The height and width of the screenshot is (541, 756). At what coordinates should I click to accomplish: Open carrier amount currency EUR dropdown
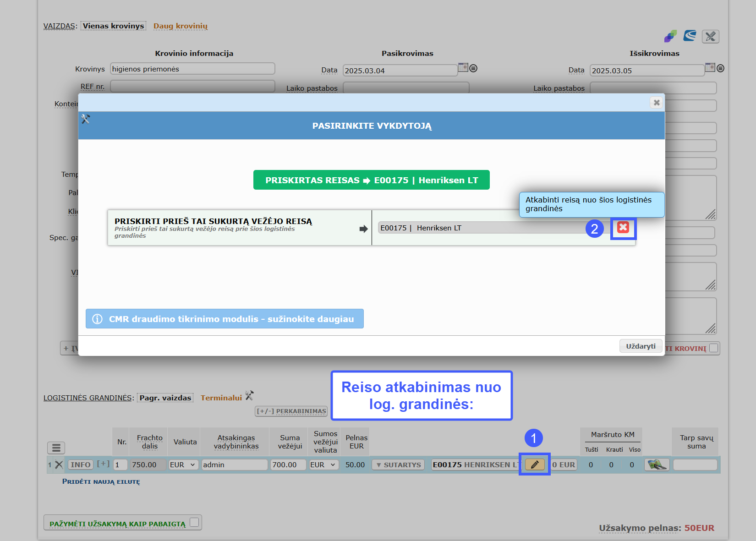(323, 464)
